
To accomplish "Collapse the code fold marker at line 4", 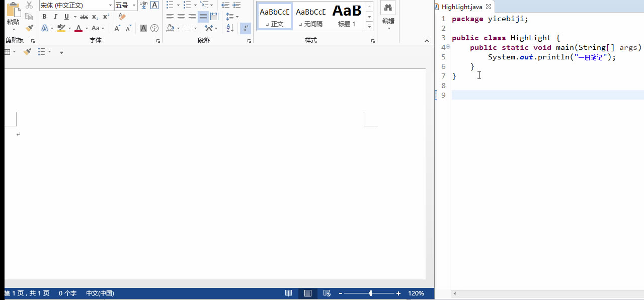I will point(448,46).
